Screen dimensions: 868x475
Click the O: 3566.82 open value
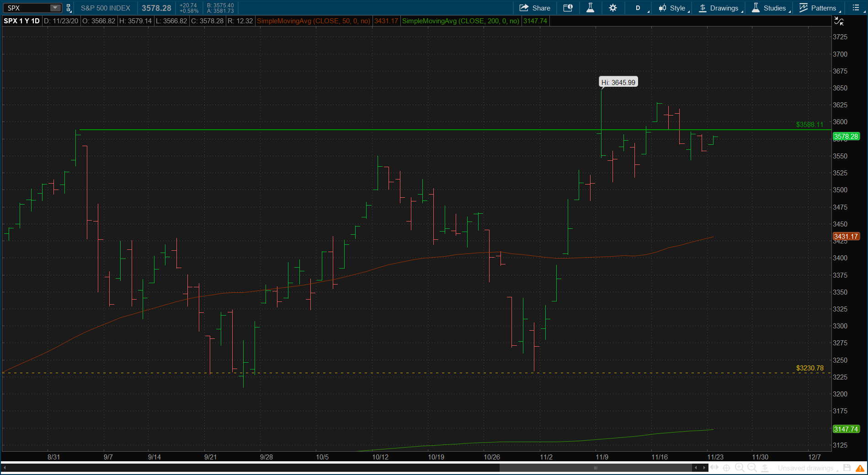point(99,21)
